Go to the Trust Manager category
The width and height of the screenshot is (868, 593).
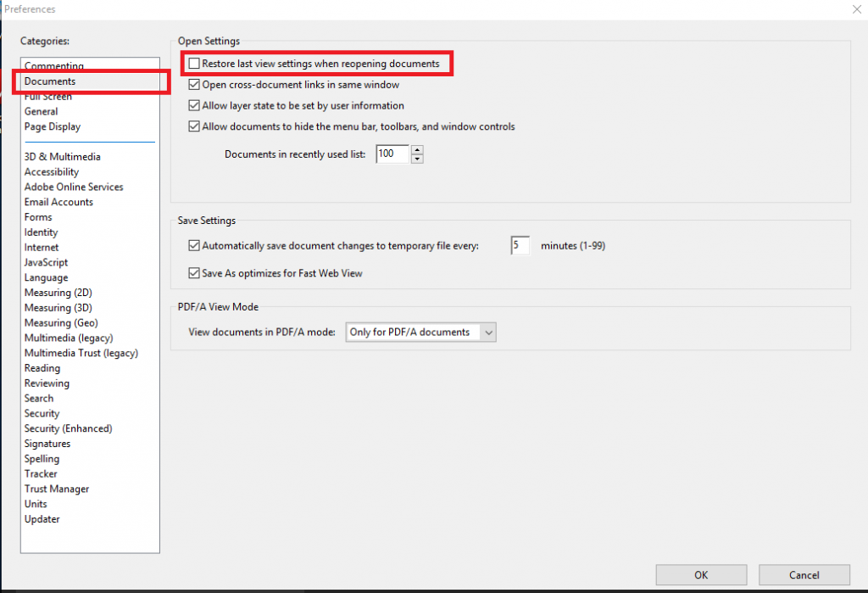[57, 489]
